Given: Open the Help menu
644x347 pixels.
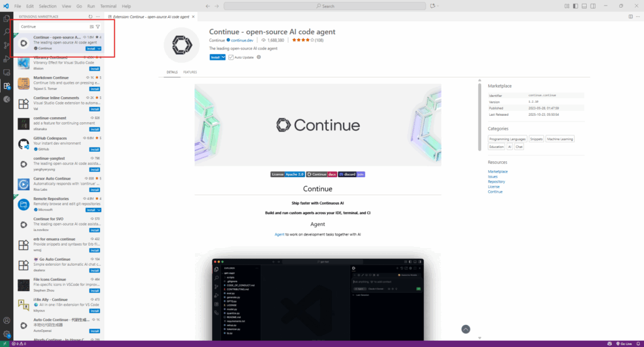Looking at the screenshot, I should tap(126, 6).
